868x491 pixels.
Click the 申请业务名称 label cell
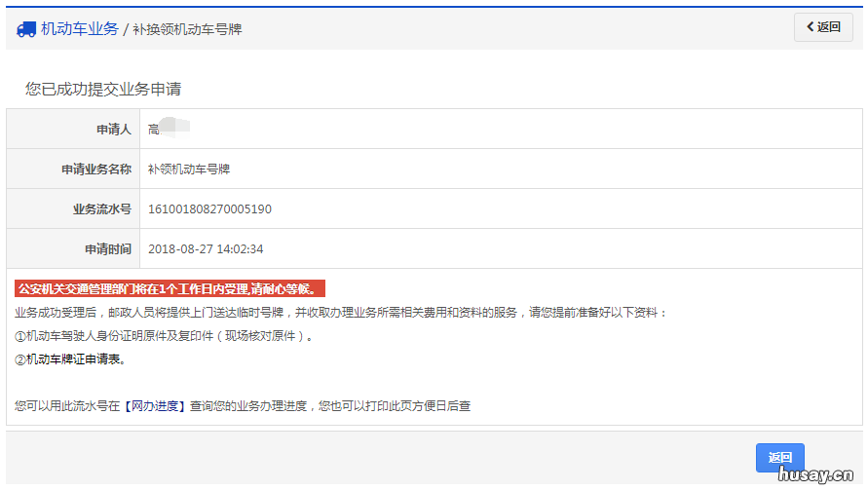pos(95,169)
